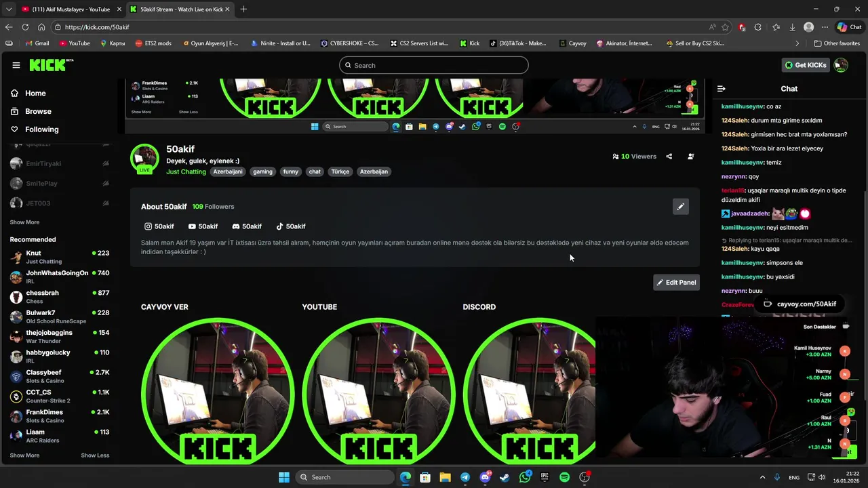This screenshot has width=868, height=488.
Task: Open recommended channel CCT_CS
Action: (60, 396)
